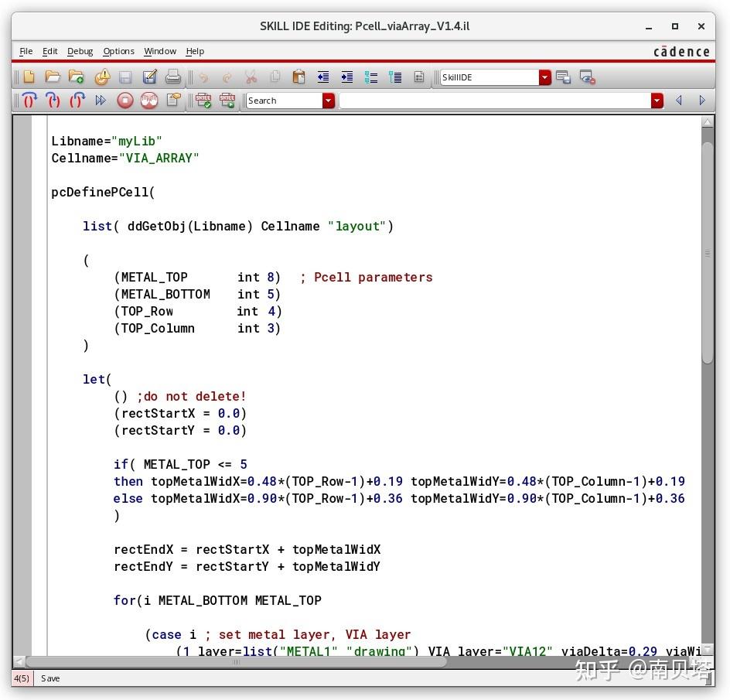Click the Redo arrow icon
This screenshot has width=730, height=700.
(x=227, y=78)
